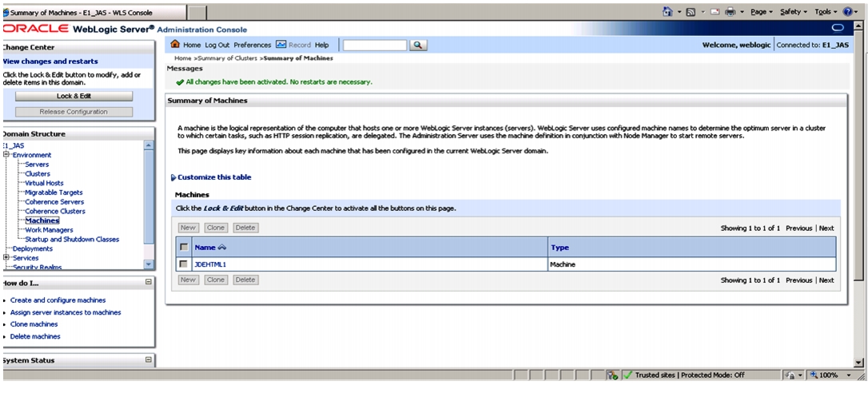Click Assign server instances to machines

(66, 312)
